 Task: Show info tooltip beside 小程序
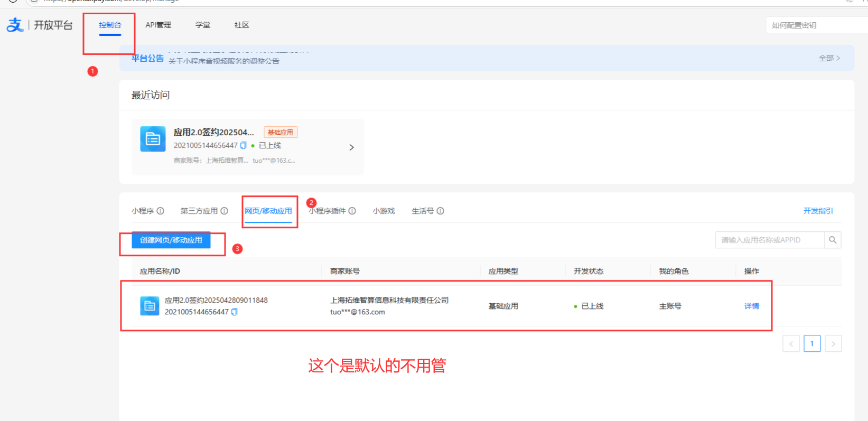[x=160, y=211]
